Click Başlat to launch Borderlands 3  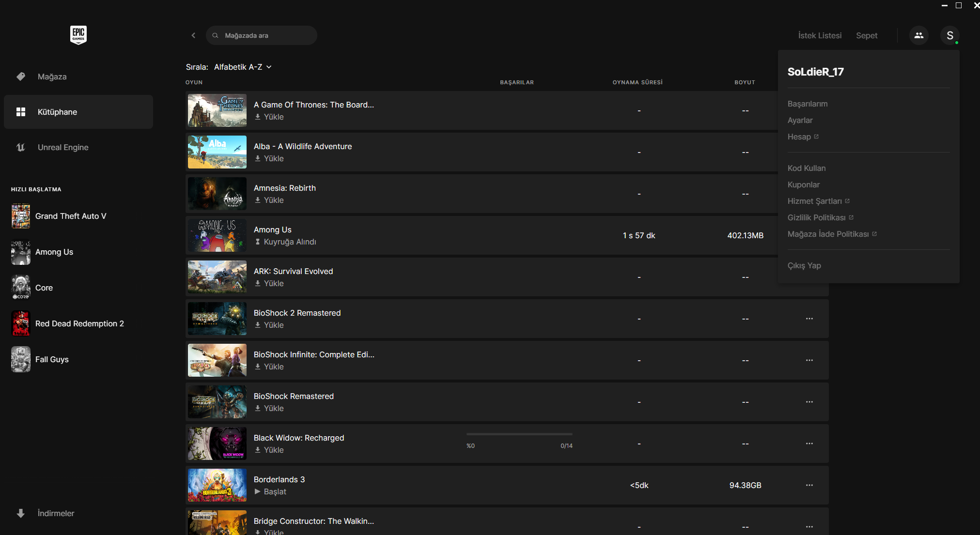[x=271, y=491]
